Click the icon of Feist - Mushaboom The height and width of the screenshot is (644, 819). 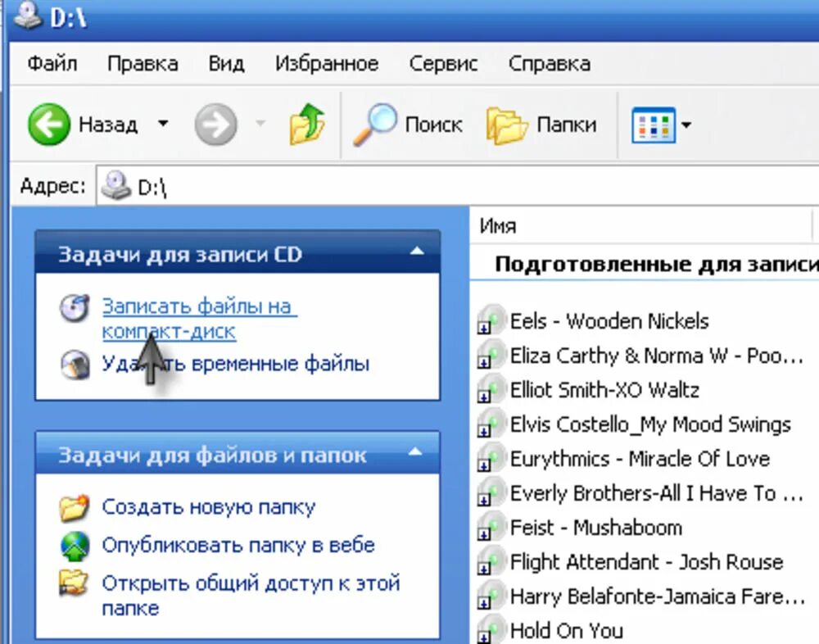491,526
